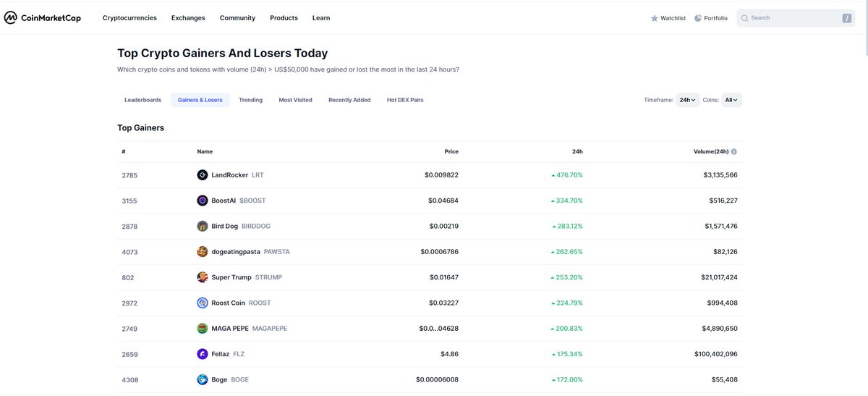The height and width of the screenshot is (396, 868).
Task: Open the Products menu
Action: [x=284, y=18]
